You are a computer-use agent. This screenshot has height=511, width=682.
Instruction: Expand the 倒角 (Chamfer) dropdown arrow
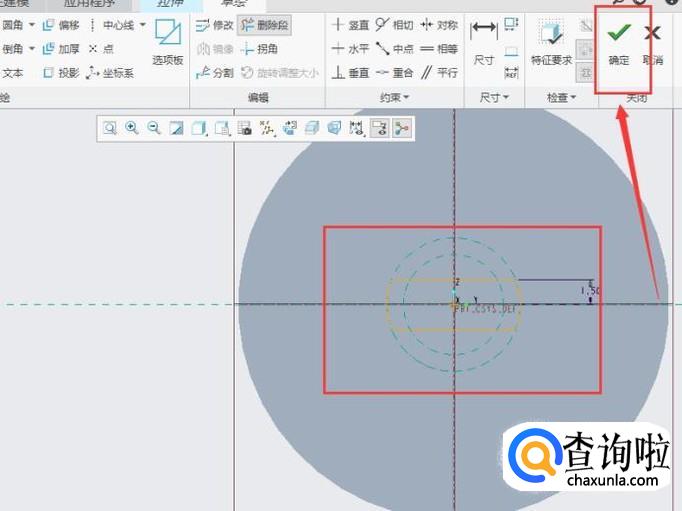(x=31, y=49)
